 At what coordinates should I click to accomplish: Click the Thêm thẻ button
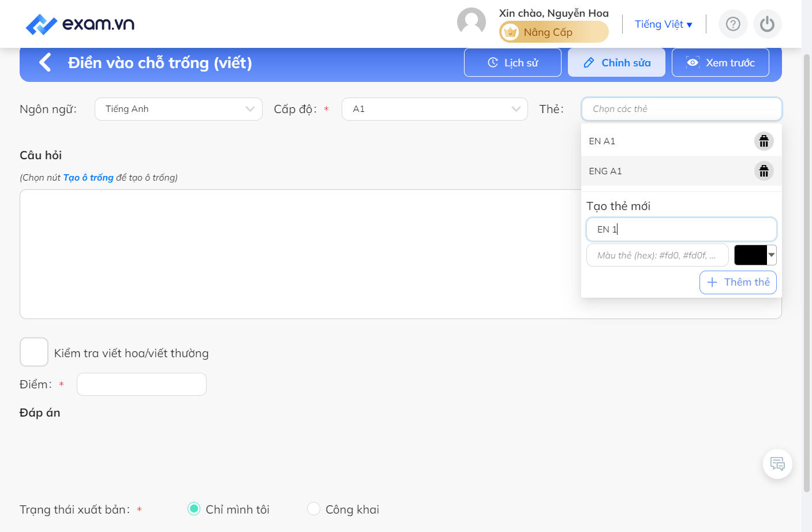(738, 282)
